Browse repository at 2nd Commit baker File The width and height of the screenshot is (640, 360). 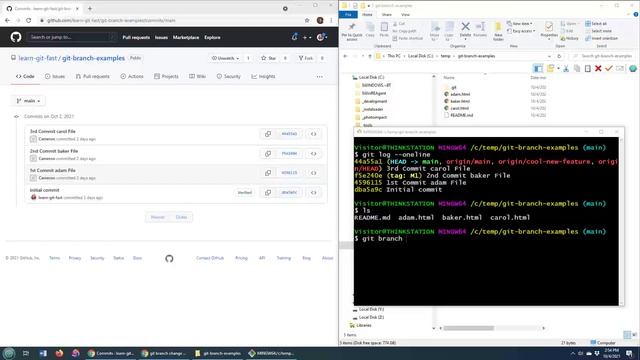(313, 153)
